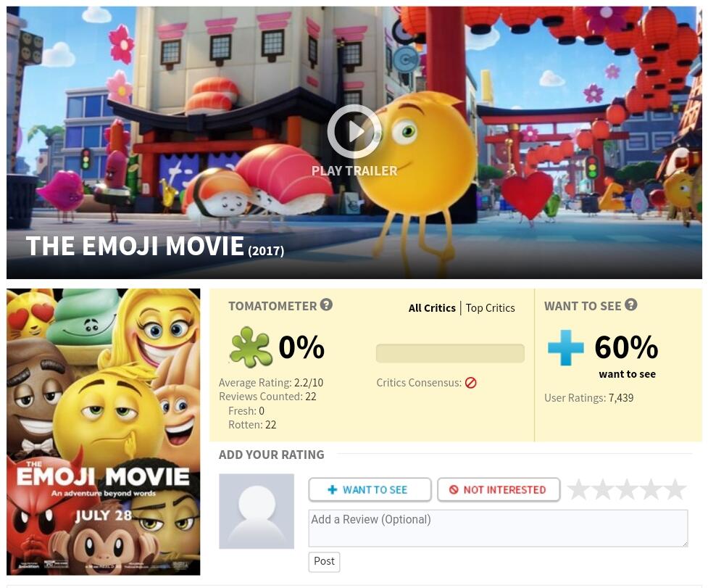Screen dimensions: 708x588
Task: Open the Tomatometer help question icon
Action: point(326,305)
